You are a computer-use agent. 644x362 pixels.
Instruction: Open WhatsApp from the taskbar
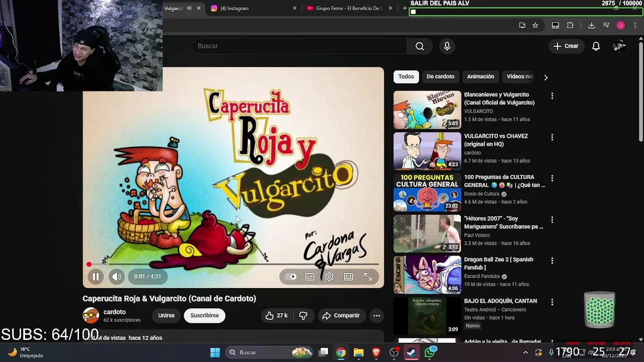tap(430, 352)
